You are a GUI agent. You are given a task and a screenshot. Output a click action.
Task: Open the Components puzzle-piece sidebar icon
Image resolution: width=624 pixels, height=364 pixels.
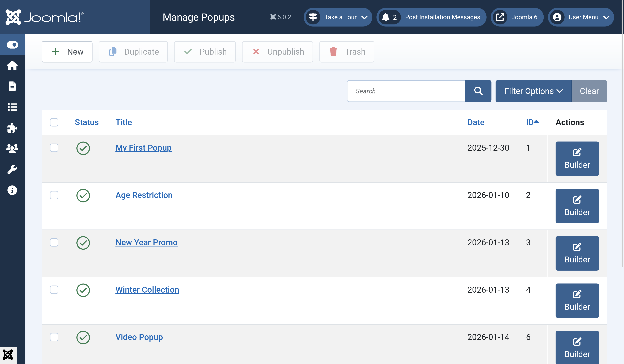[x=12, y=128]
